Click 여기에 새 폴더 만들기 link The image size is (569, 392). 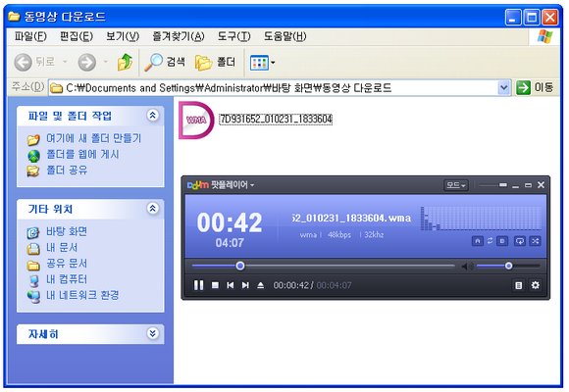(93, 138)
